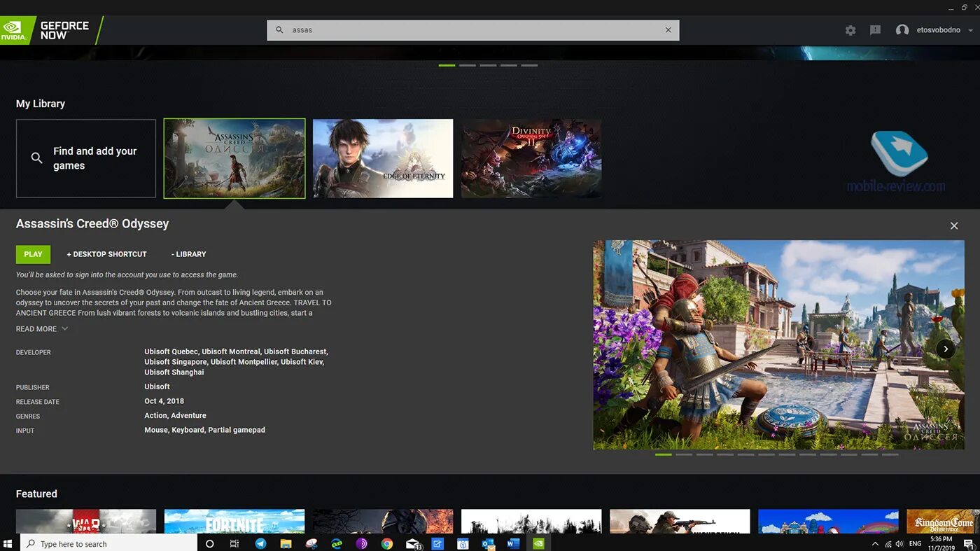Open the 5:36 PM clock and calendar
Screen dimensions: 980x551
[941, 544]
